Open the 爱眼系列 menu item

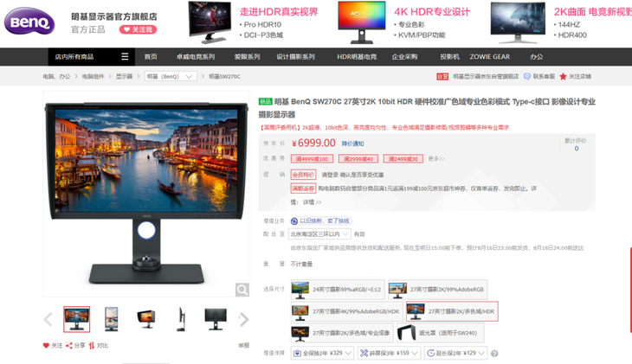coord(247,57)
